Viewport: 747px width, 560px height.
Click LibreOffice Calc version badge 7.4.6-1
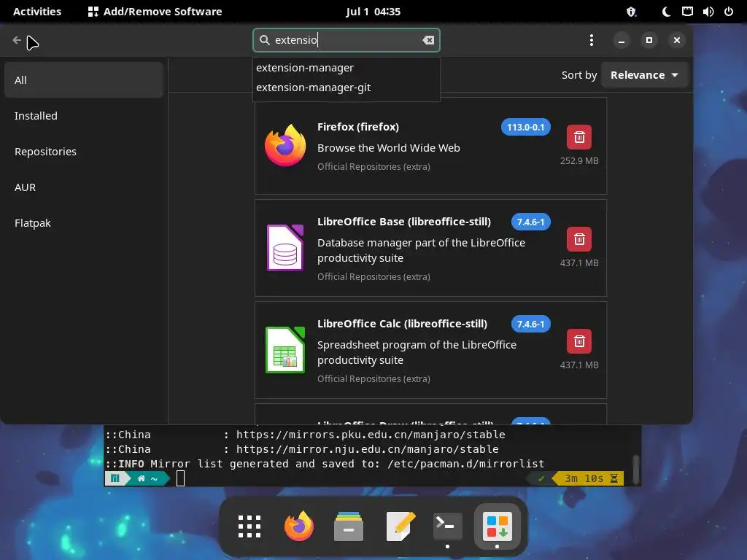(x=530, y=324)
